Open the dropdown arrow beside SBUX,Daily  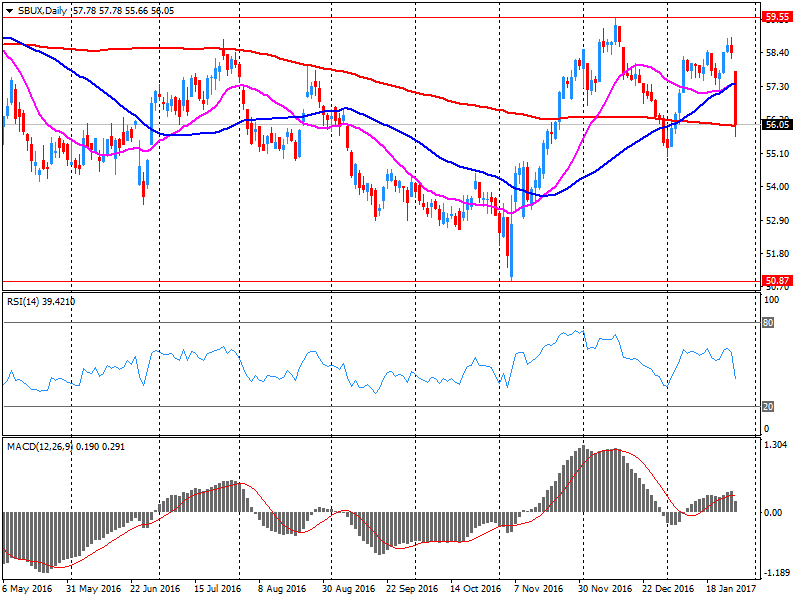[x=9, y=9]
